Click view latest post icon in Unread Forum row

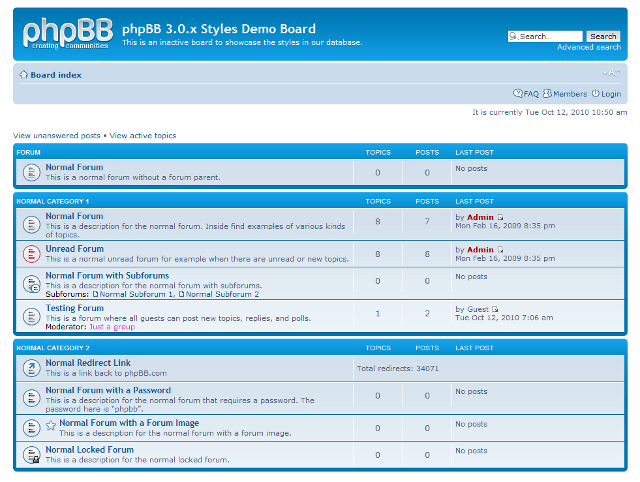[501, 250]
